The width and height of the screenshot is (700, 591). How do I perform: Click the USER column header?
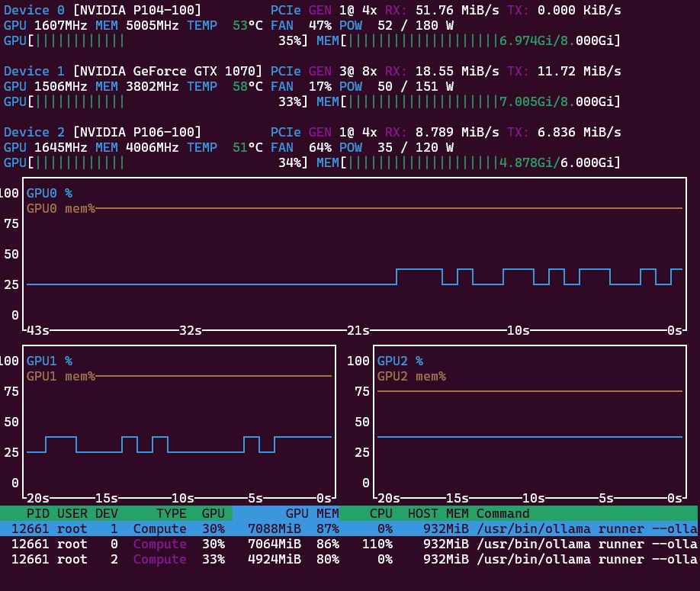click(x=72, y=513)
